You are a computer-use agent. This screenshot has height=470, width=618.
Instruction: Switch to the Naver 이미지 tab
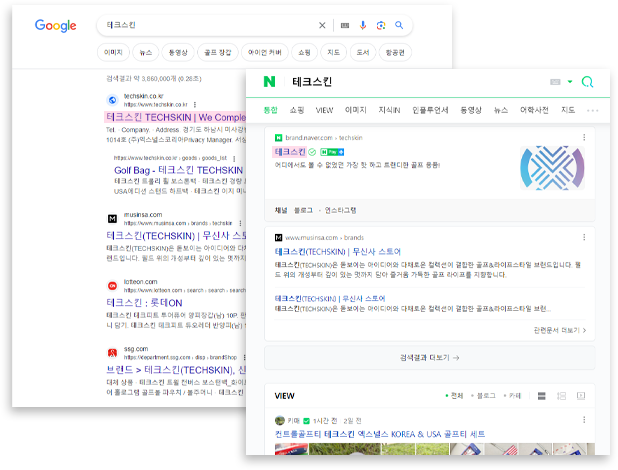[x=356, y=110]
